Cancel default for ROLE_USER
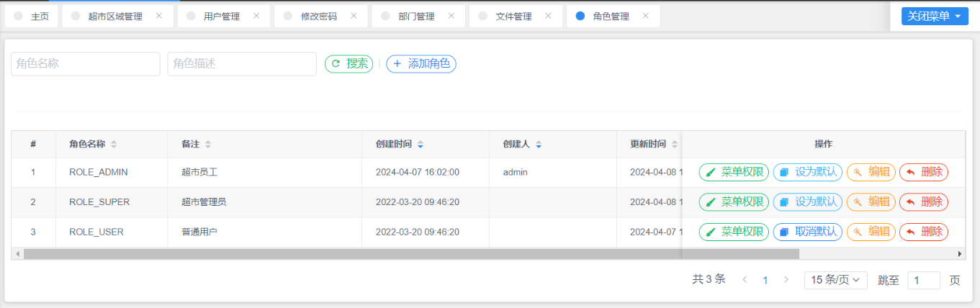Image resolution: width=980 pixels, height=308 pixels. pos(808,232)
